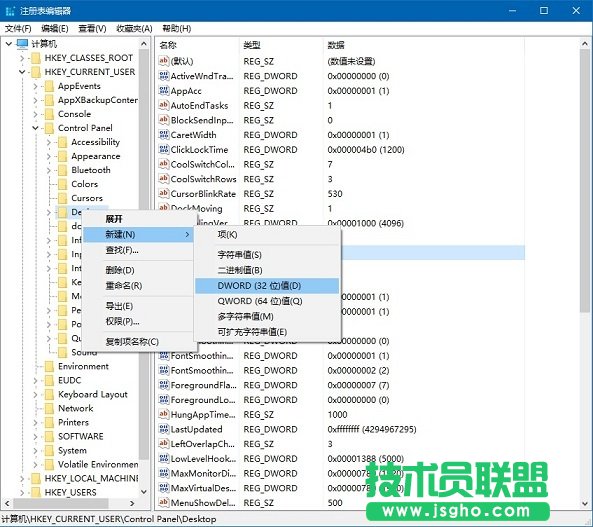Click the string icon of MenuShowDelay
Image resolution: width=593 pixels, height=527 pixels.
(x=163, y=502)
